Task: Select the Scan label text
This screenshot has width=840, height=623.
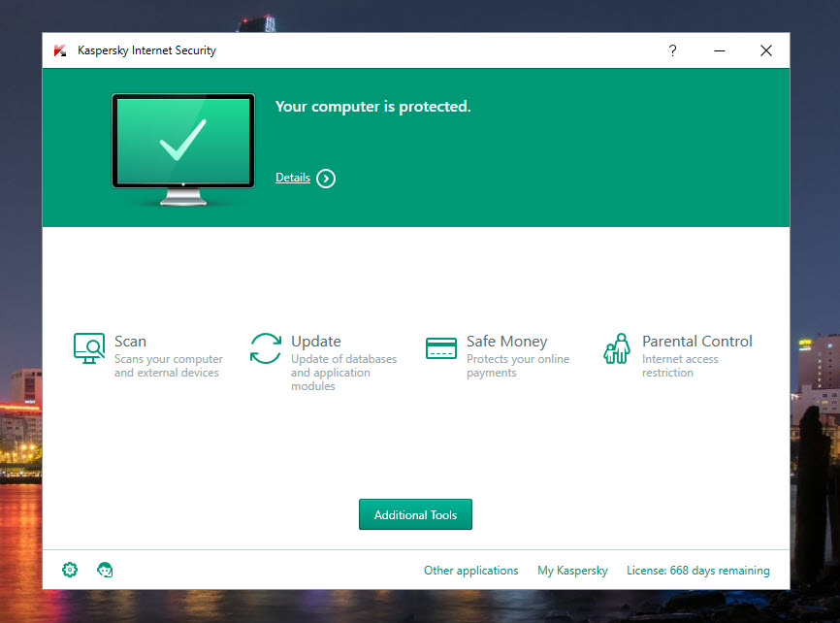Action: [x=131, y=341]
